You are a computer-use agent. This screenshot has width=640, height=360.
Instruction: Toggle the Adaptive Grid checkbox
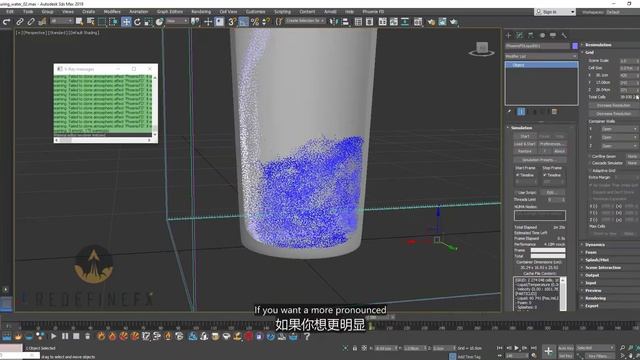591,170
